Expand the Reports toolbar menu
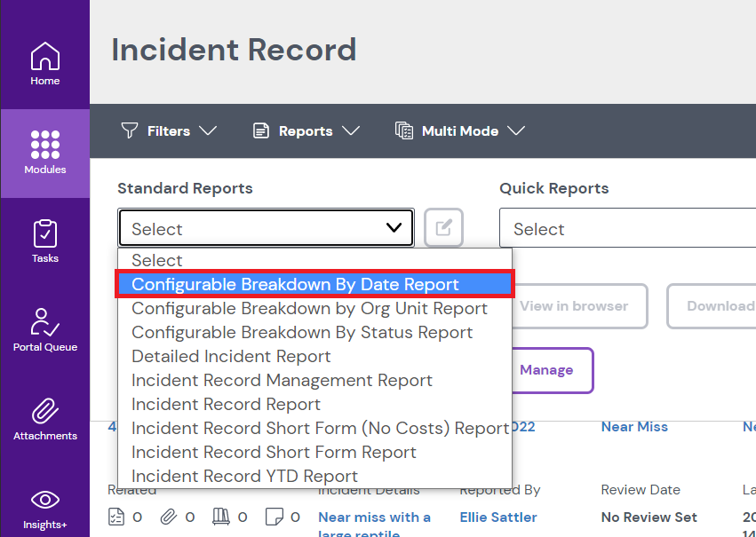Viewport: 756px width, 537px height. 306,130
